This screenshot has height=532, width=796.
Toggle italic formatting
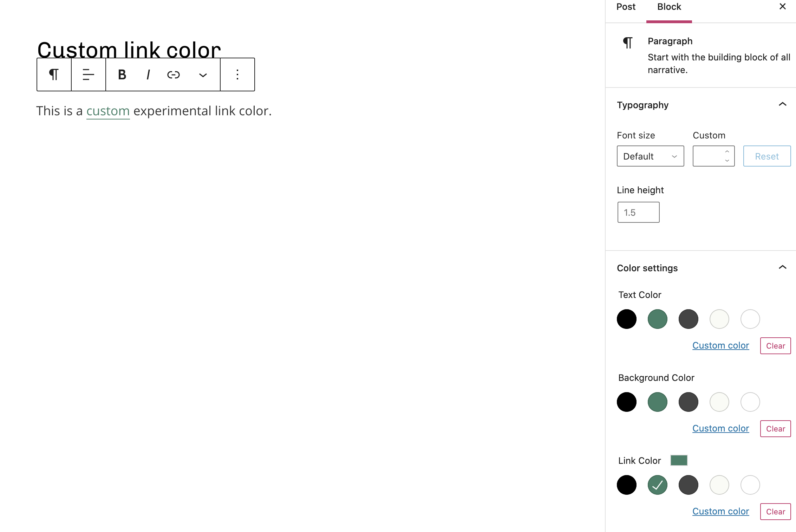tap(148, 74)
